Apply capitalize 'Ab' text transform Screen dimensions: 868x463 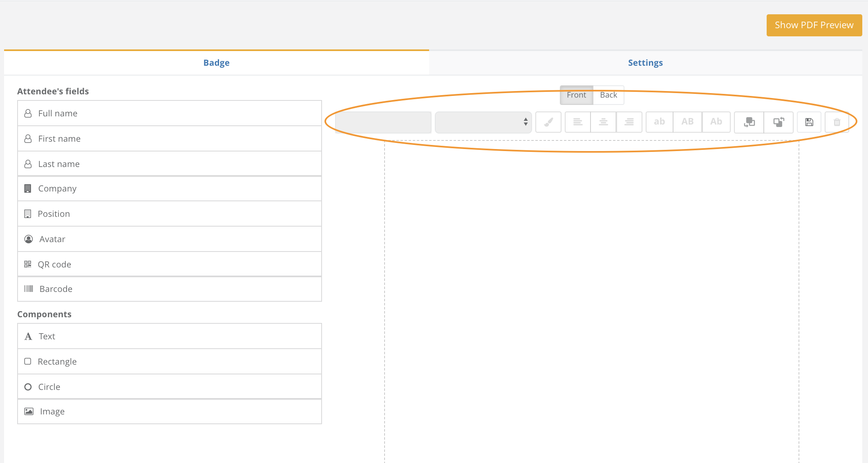pos(716,122)
